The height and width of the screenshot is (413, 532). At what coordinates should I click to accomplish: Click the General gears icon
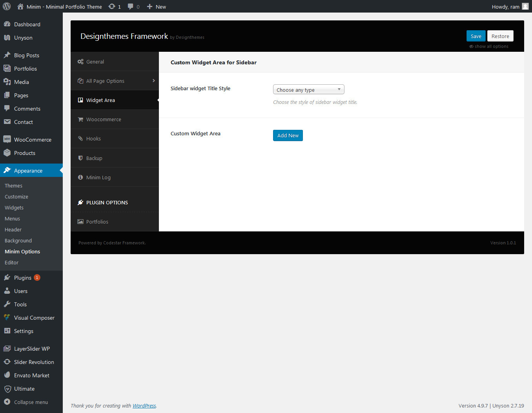point(80,62)
